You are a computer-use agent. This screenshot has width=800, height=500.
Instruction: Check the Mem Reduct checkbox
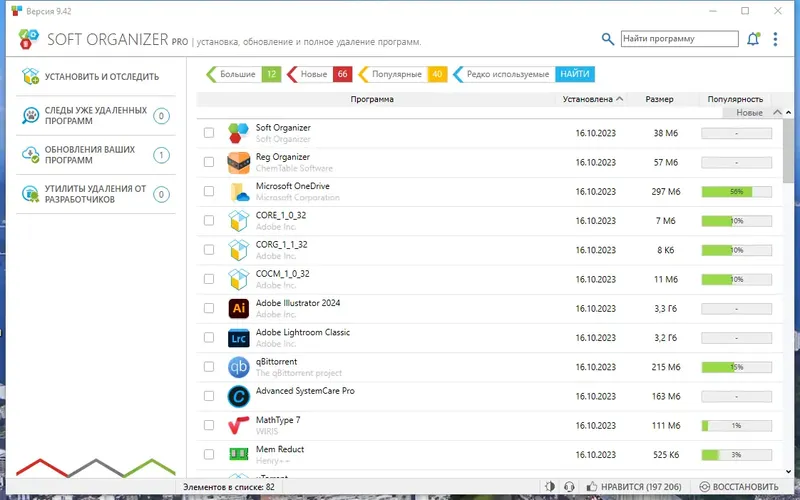(209, 454)
